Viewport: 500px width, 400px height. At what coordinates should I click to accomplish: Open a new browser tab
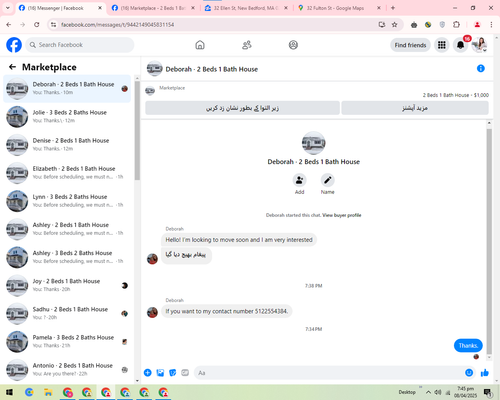(x=393, y=8)
